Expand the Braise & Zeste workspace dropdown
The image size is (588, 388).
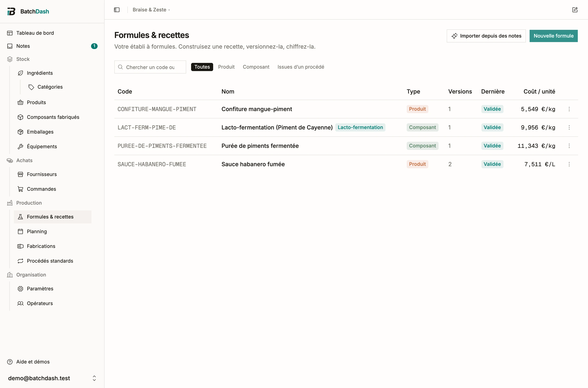[x=151, y=10]
